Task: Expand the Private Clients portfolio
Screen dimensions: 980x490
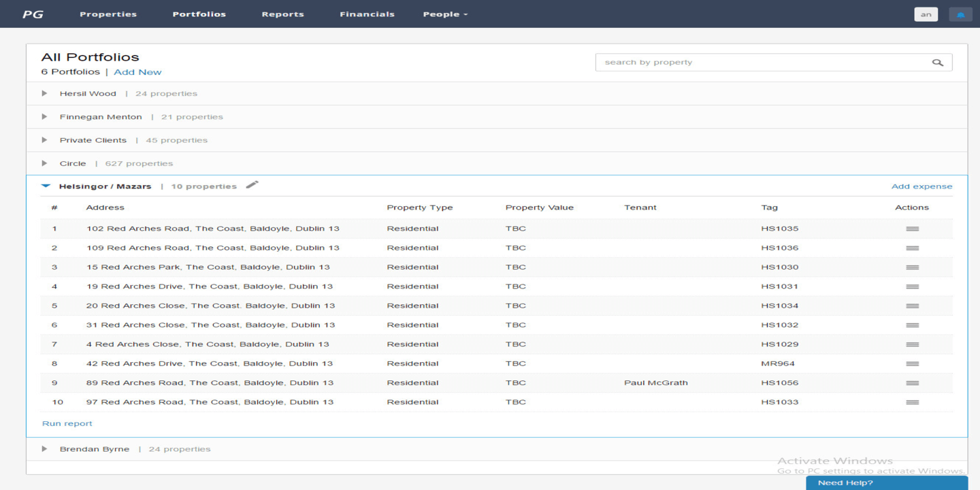Action: 44,140
